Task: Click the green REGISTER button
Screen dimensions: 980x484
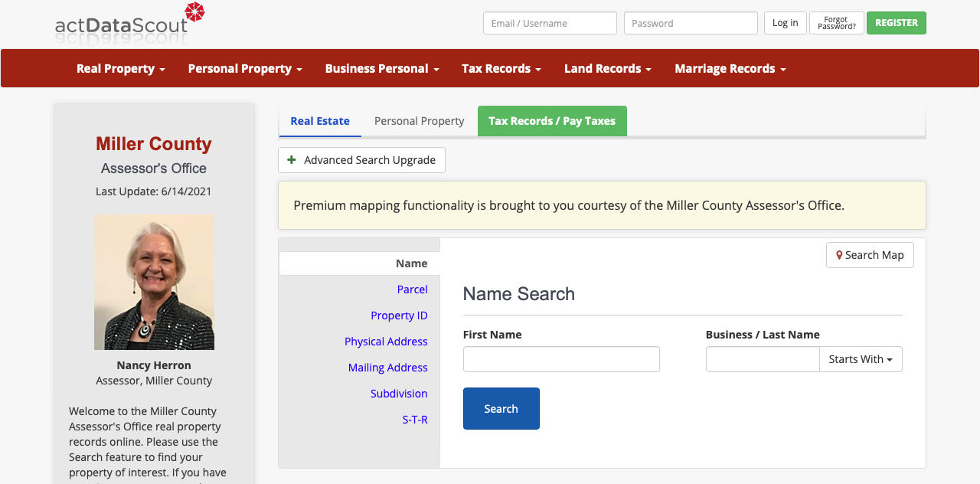Action: pos(896,23)
